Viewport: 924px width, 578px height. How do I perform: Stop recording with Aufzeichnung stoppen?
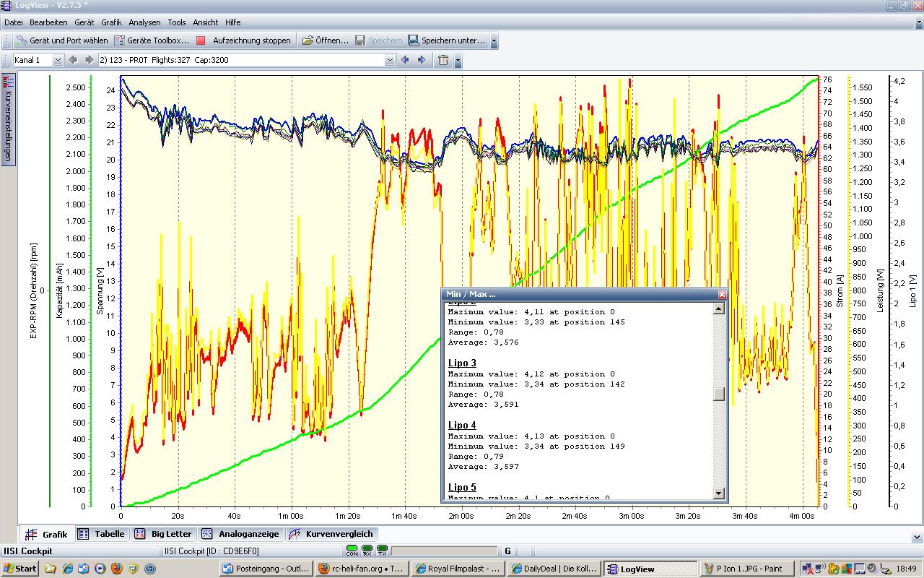coord(243,40)
